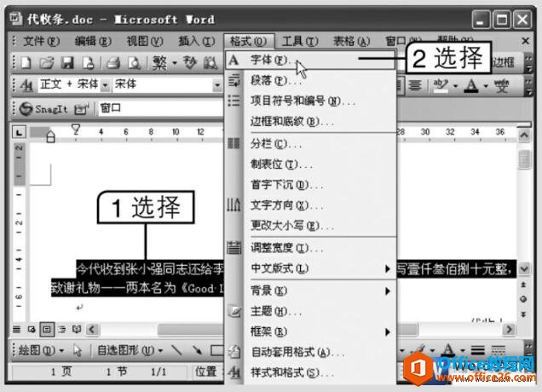Click the Line Style icon in Drawing toolbar
This screenshot has width=542, height=392.
pos(477,350)
